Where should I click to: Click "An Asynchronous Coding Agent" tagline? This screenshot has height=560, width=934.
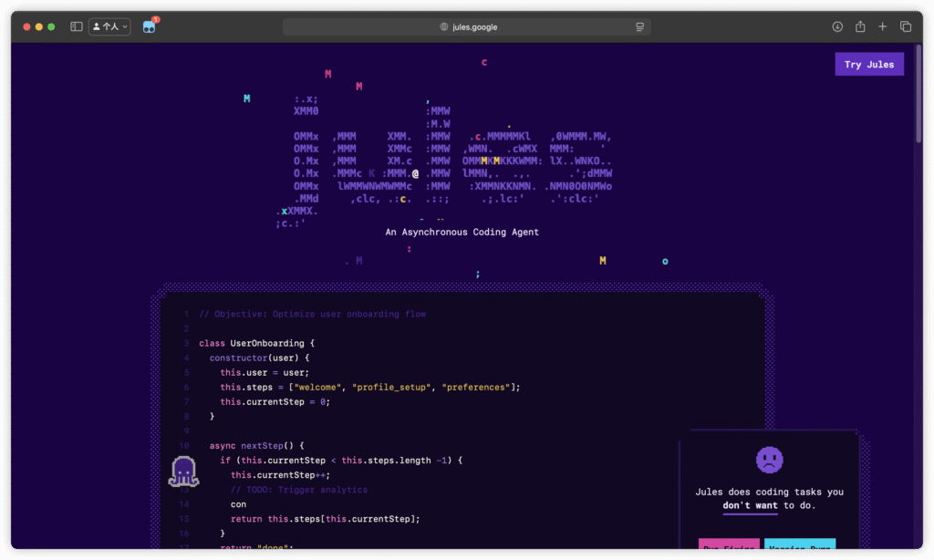(x=462, y=233)
